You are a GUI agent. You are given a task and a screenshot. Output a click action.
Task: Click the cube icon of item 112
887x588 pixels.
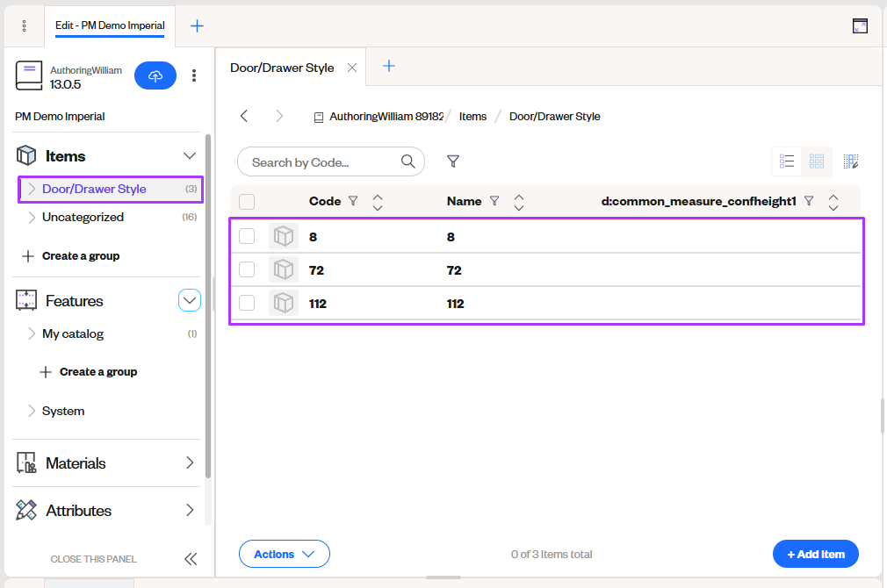(284, 303)
